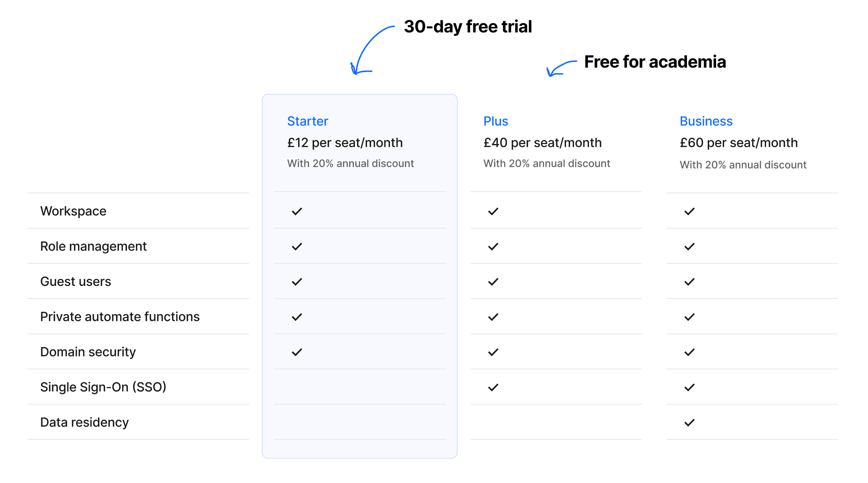Click the Plus plan Domain security checkmark

pos(493,352)
